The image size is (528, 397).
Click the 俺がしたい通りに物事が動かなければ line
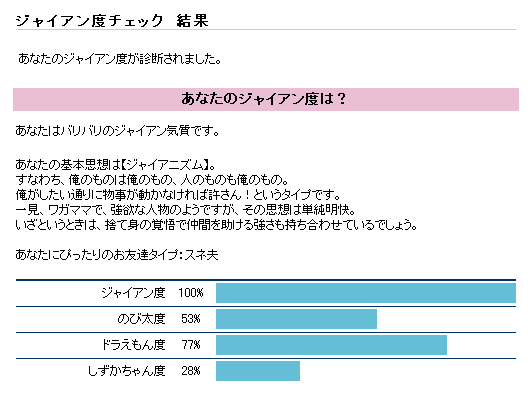(178, 195)
